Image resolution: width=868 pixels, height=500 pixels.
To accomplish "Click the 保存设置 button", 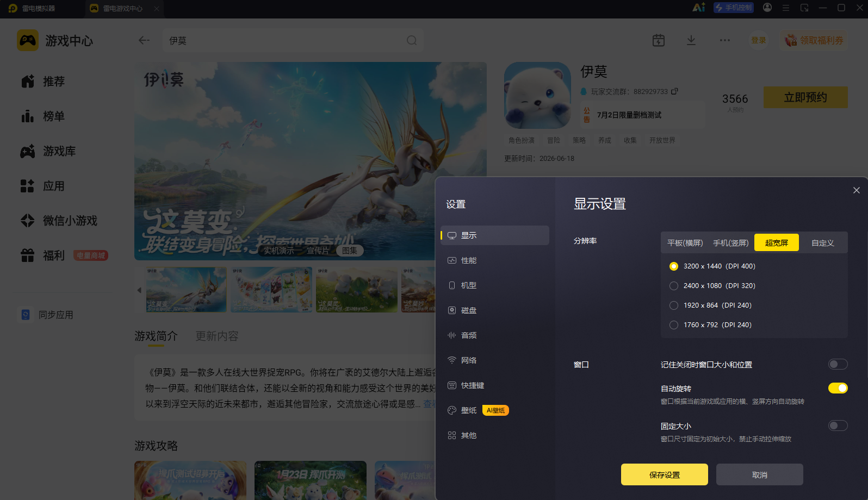I will pyautogui.click(x=665, y=474).
